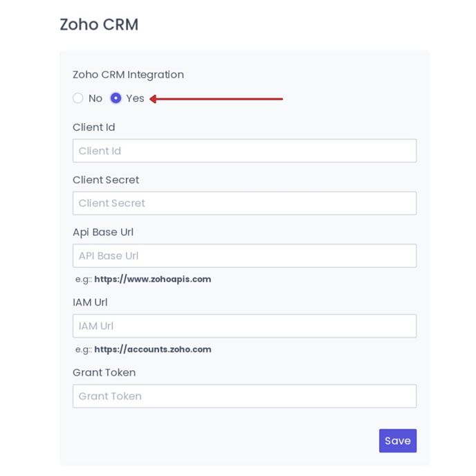Click the Zoho CRM page heading
This screenshot has width=476, height=476.
(x=99, y=25)
